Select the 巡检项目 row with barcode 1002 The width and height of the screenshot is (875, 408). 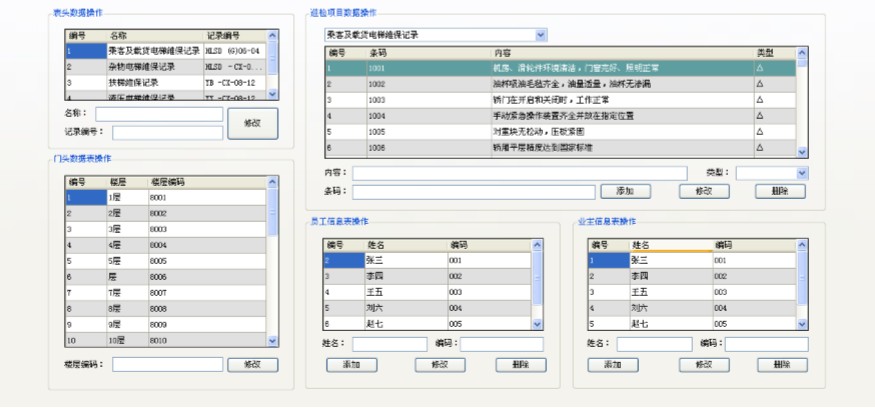(x=561, y=84)
